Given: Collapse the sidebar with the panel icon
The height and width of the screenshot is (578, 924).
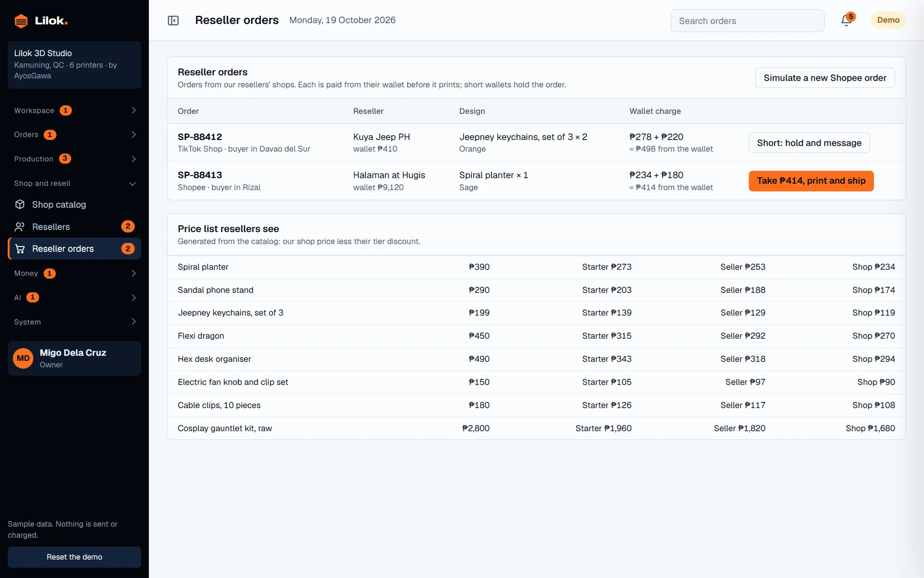Looking at the screenshot, I should point(173,20).
